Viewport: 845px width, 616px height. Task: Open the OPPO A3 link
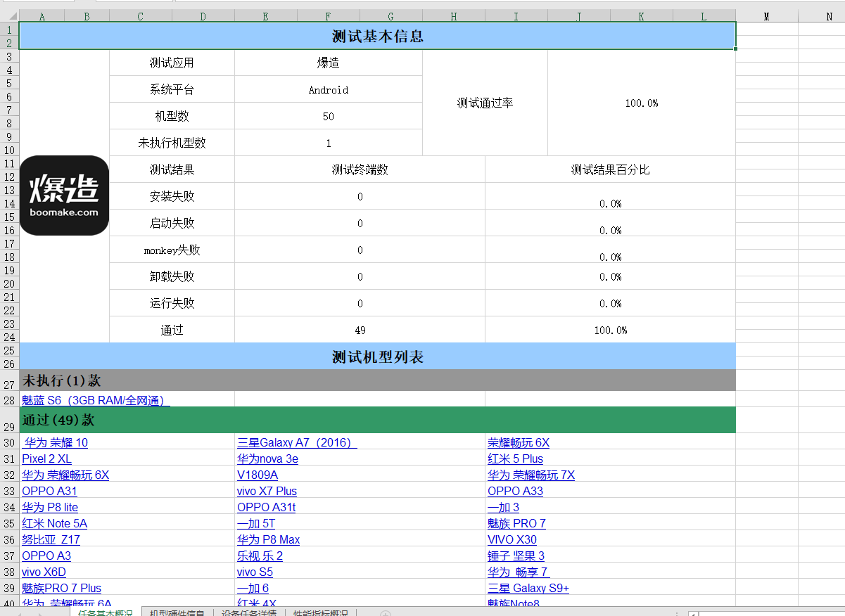tap(46, 556)
